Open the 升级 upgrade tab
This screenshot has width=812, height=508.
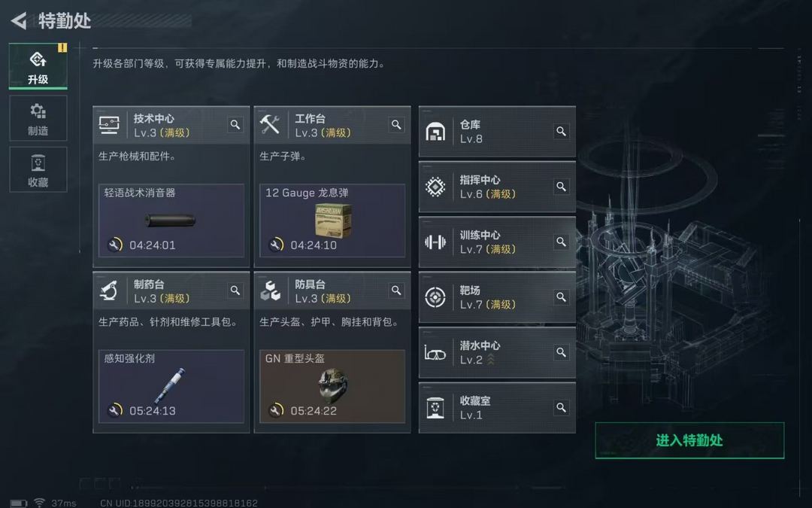[38, 66]
